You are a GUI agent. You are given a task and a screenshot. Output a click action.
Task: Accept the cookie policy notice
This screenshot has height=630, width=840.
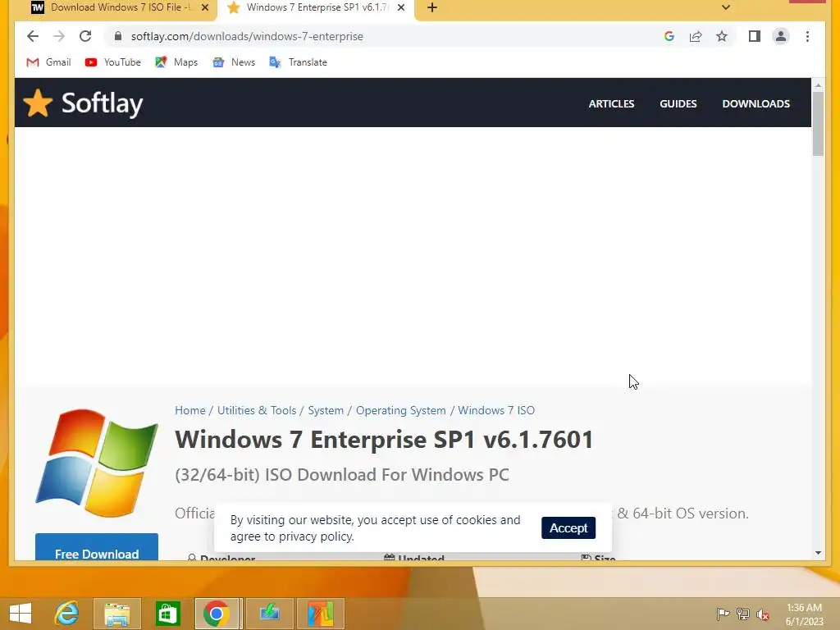[568, 527]
